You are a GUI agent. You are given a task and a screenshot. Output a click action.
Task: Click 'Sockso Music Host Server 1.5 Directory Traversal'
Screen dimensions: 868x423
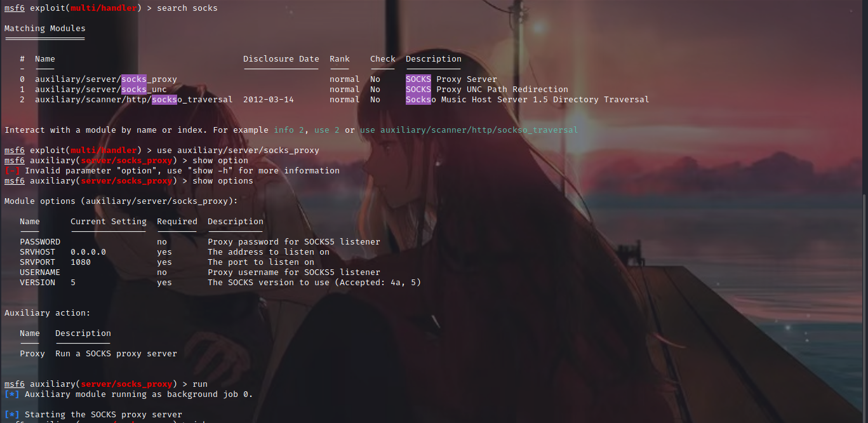(528, 100)
